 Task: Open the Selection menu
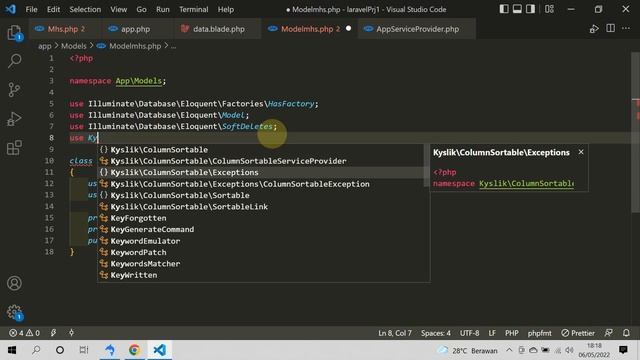85,9
